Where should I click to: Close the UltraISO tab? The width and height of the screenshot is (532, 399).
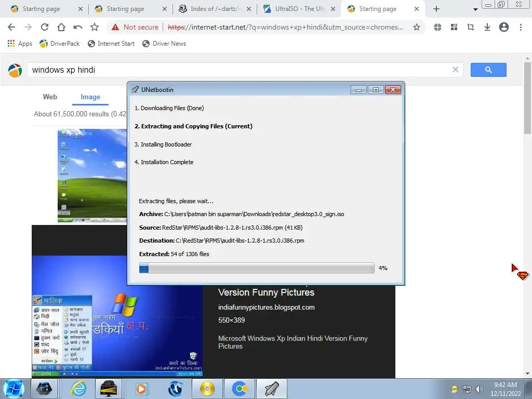coord(333,9)
